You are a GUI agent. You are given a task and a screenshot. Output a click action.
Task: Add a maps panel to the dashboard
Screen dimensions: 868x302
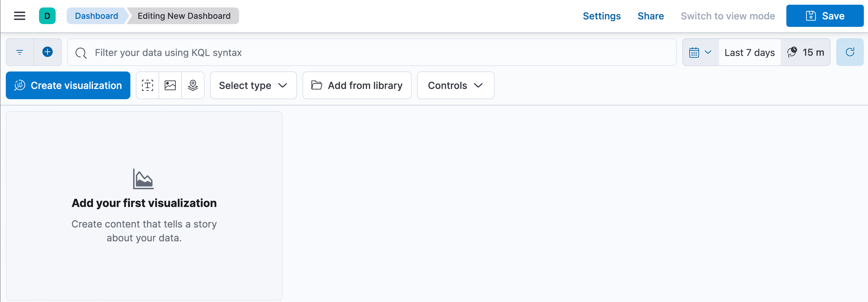pos(193,85)
